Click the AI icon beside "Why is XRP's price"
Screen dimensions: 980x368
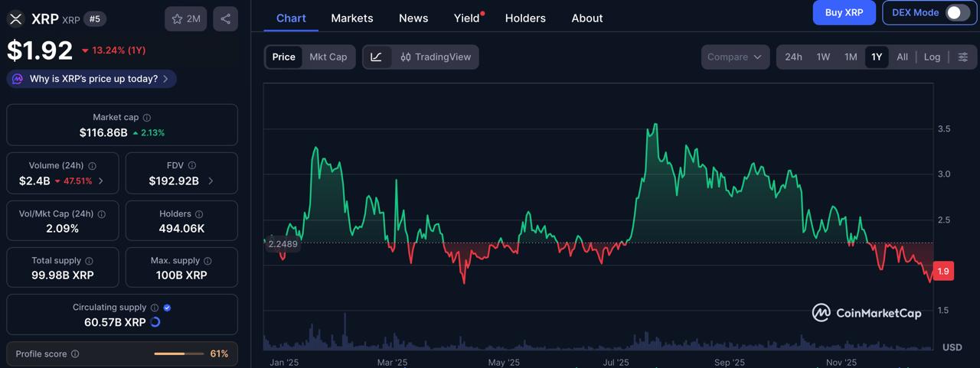(x=18, y=79)
